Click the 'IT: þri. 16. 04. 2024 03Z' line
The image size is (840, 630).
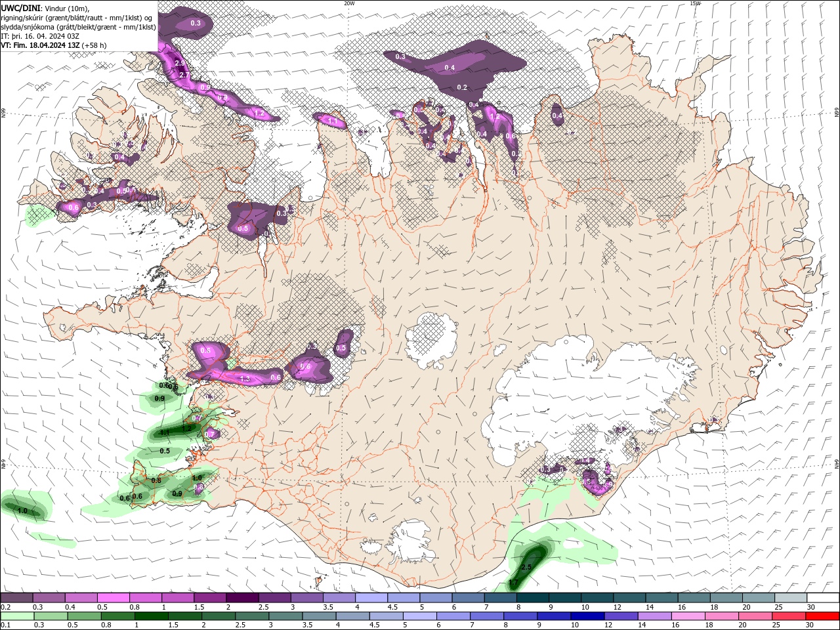(41, 35)
